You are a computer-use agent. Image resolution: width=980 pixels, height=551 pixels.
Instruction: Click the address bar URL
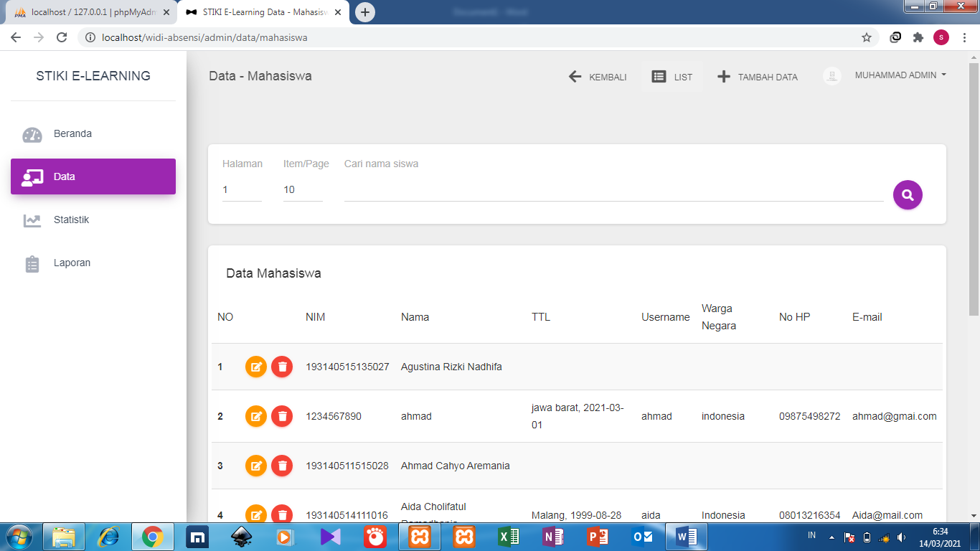pos(204,37)
